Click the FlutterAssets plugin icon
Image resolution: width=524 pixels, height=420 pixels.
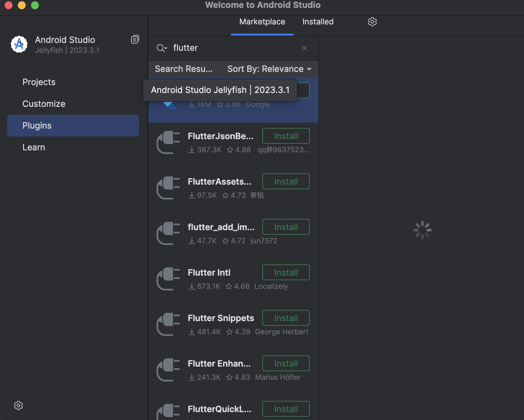point(168,188)
